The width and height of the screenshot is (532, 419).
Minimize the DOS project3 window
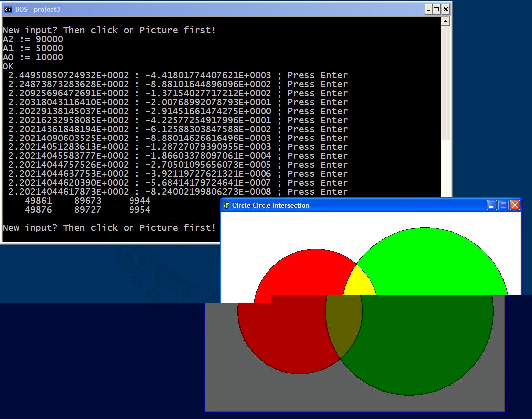428,9
